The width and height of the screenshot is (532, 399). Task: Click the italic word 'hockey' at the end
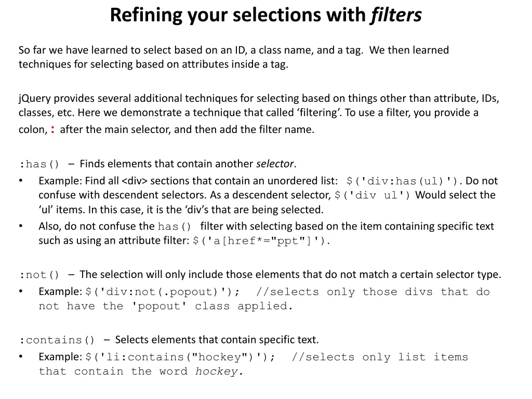pyautogui.click(x=216, y=371)
